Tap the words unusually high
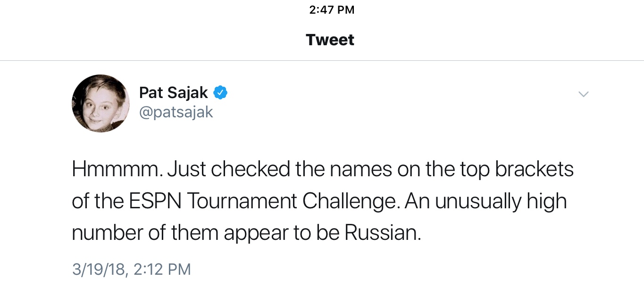 click(501, 201)
